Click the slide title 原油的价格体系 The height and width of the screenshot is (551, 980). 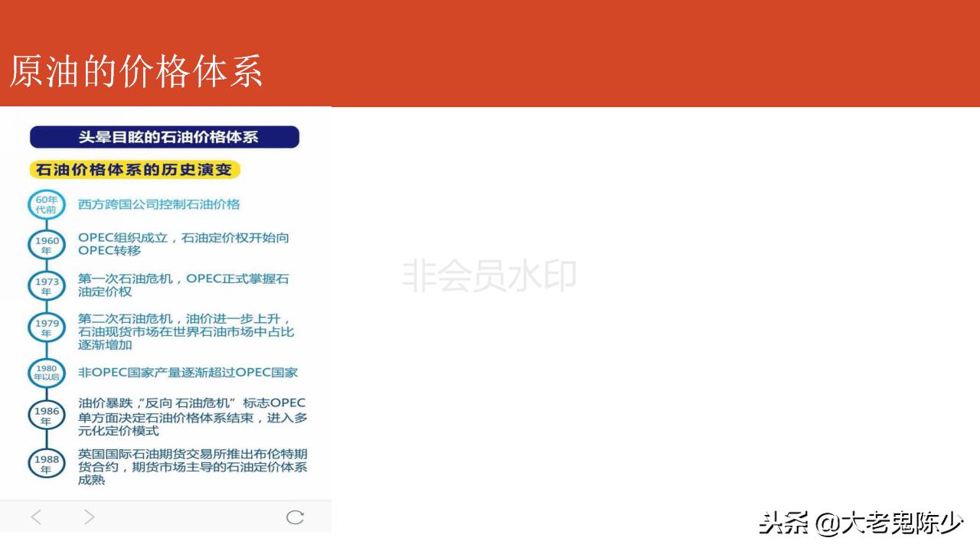pos(136,73)
